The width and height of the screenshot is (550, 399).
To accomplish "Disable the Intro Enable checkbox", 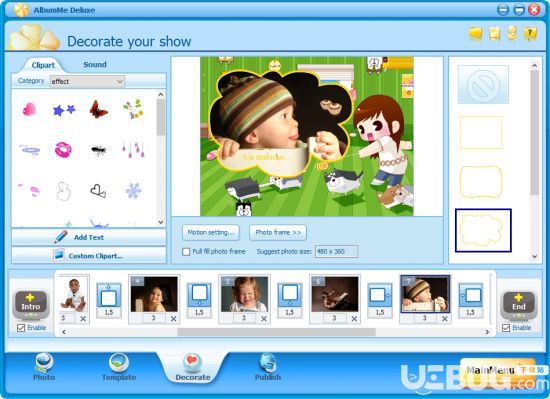I will tap(21, 328).
